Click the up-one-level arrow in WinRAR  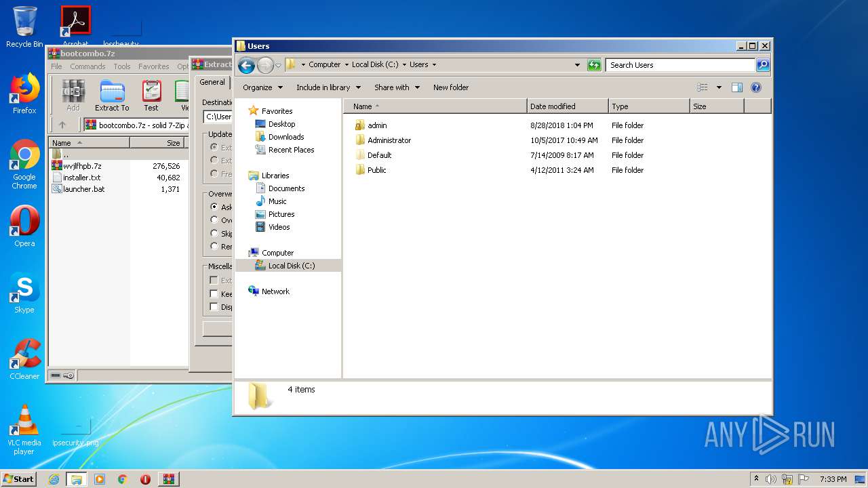pos(62,125)
